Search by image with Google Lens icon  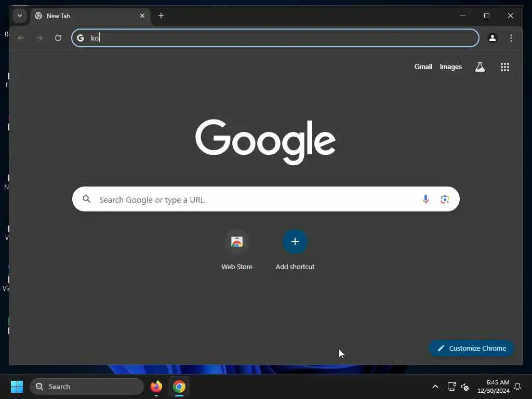point(445,199)
